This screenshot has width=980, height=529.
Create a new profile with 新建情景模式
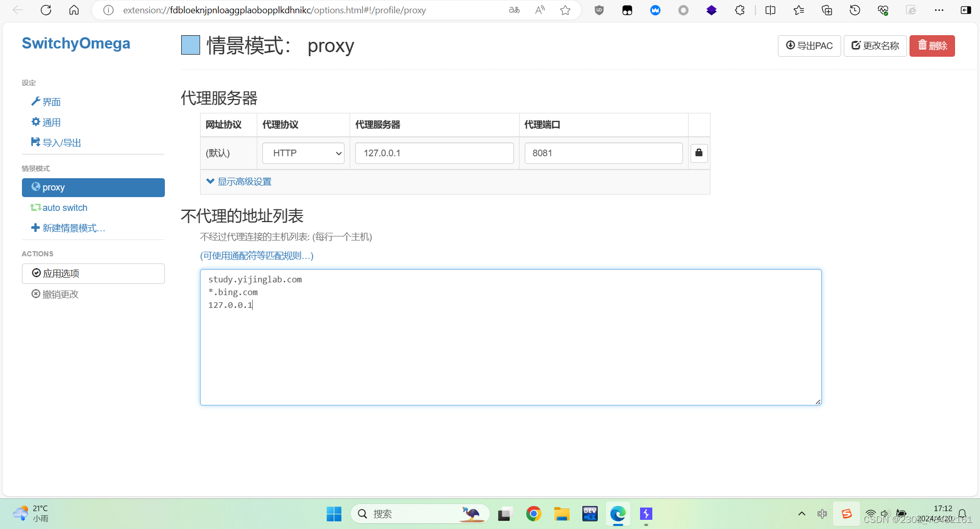tap(68, 228)
